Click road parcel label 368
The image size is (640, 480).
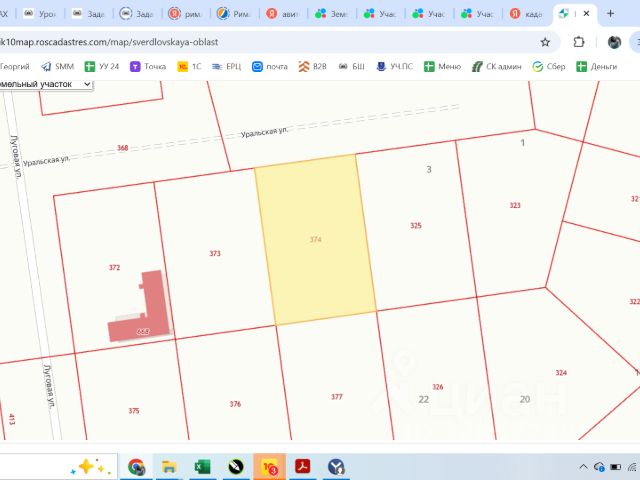(122, 148)
